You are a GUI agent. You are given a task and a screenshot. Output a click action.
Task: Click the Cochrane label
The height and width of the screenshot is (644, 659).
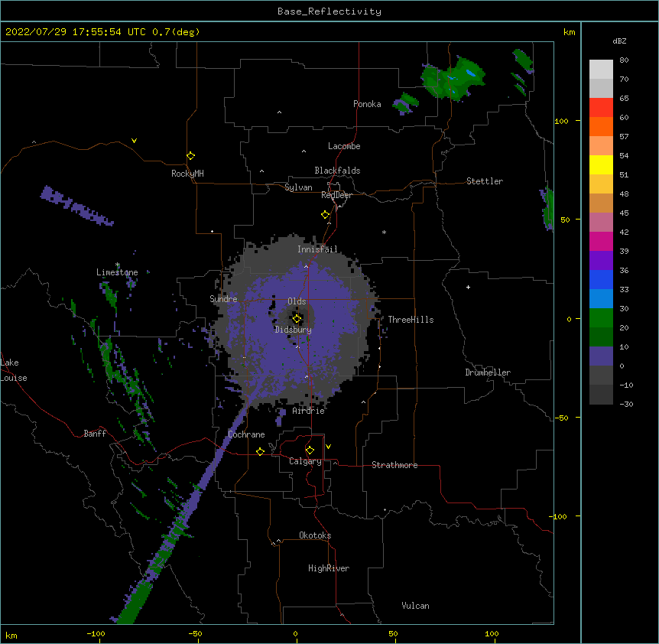click(246, 434)
